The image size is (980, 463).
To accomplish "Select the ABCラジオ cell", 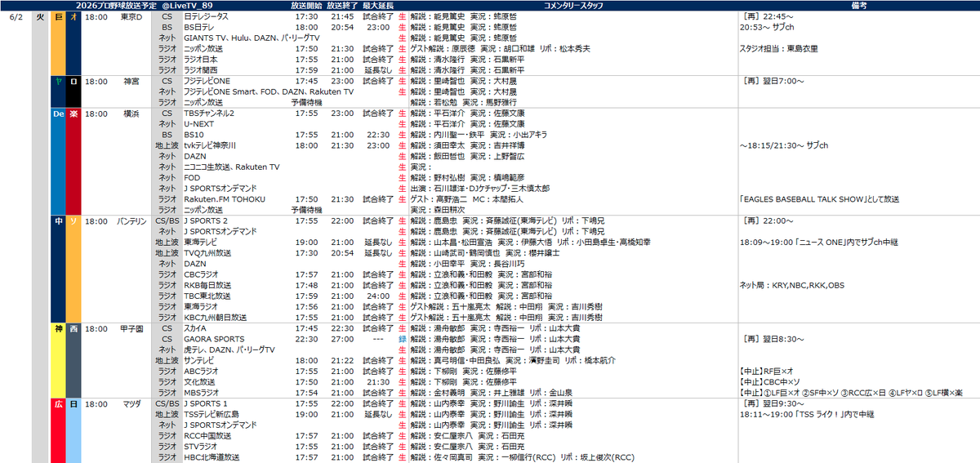I will pos(201,371).
